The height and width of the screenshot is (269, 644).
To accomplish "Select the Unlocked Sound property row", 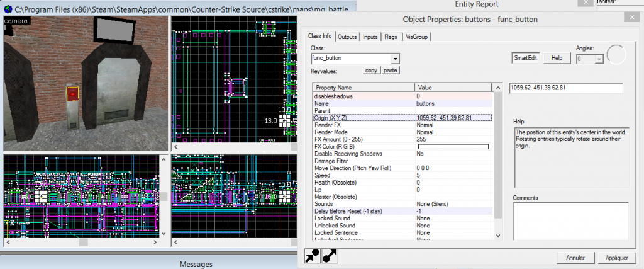I will pyautogui.click(x=402, y=226).
